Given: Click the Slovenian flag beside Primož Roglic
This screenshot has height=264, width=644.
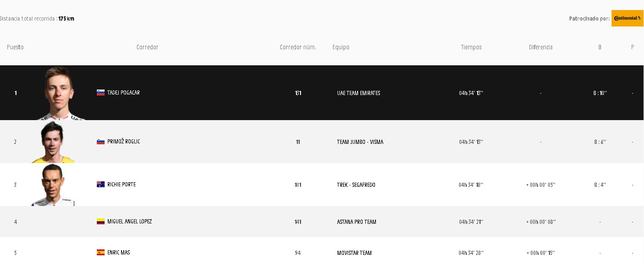Looking at the screenshot, I should pyautogui.click(x=100, y=142).
